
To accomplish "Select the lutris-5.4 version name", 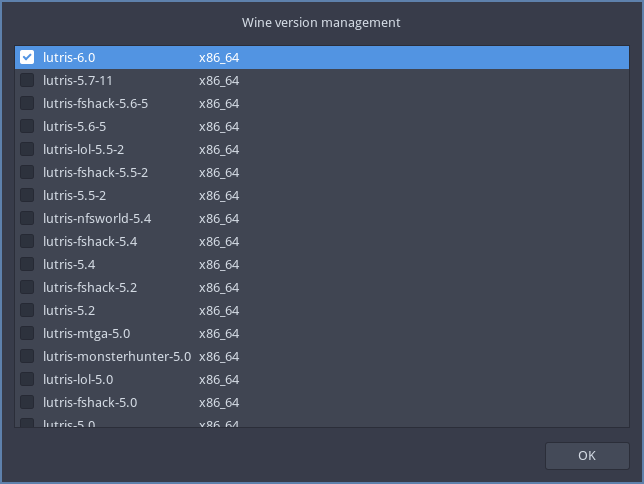I will tap(69, 265).
